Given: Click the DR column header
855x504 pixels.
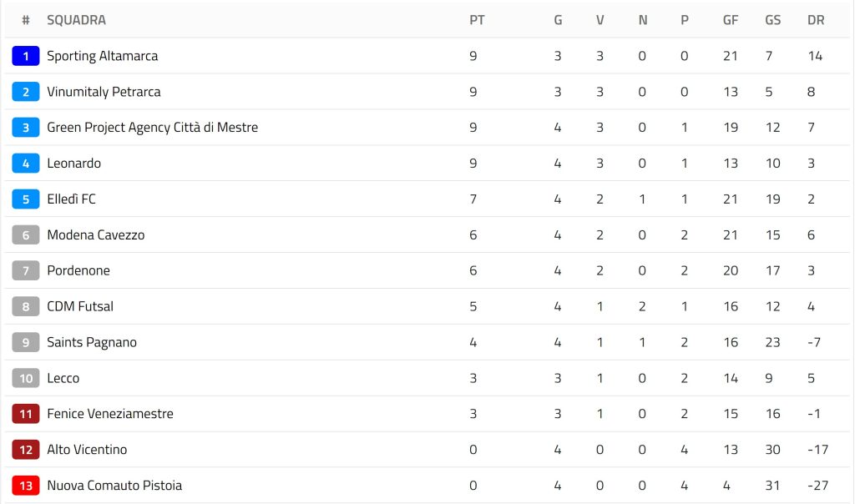Looking at the screenshot, I should point(816,20).
